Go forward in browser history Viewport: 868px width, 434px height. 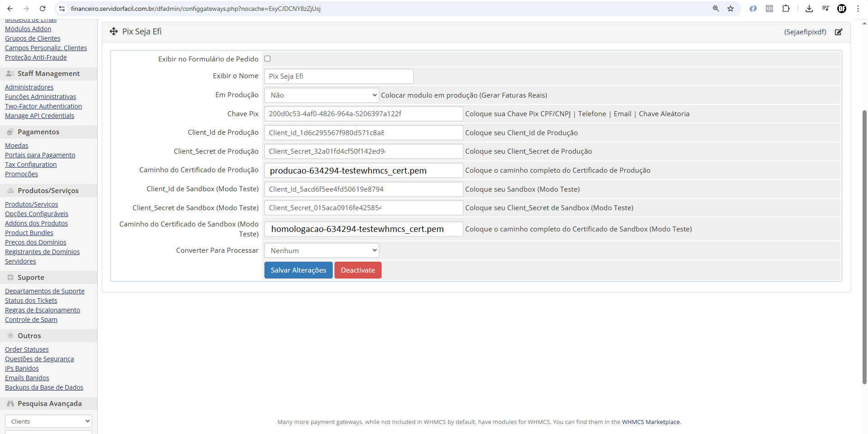[x=26, y=9]
